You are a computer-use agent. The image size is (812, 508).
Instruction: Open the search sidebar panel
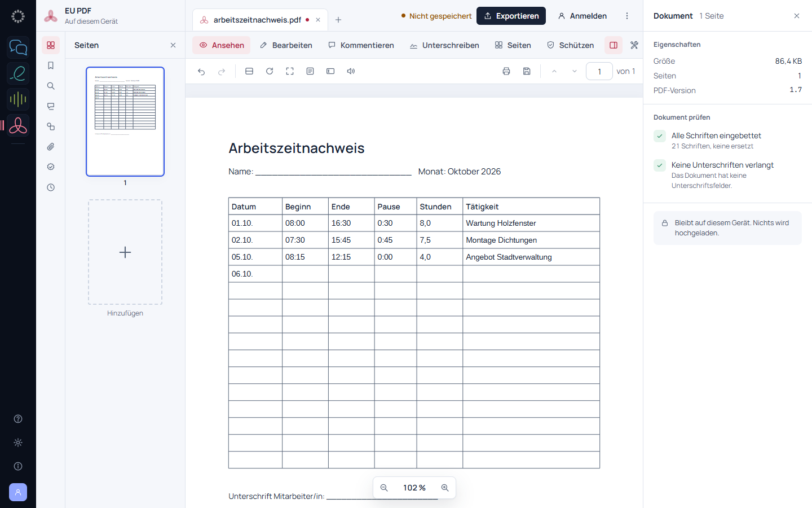tap(51, 86)
